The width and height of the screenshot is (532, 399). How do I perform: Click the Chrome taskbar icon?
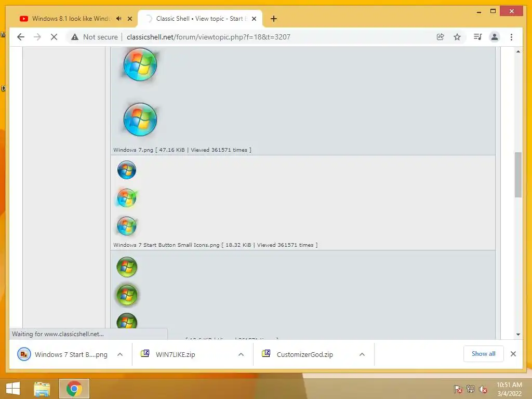pos(74,389)
